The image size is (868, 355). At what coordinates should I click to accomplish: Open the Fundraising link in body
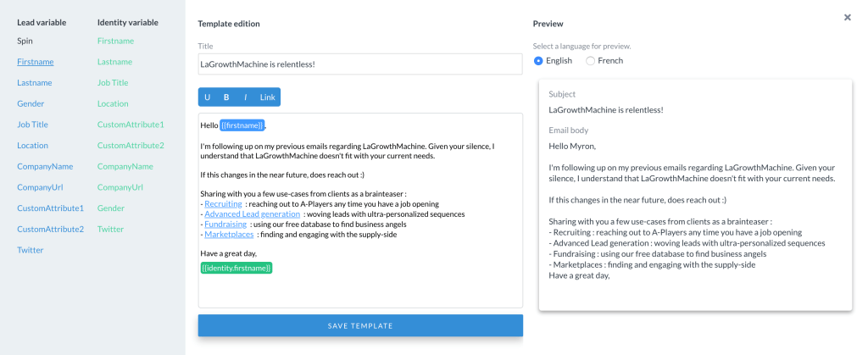click(225, 225)
